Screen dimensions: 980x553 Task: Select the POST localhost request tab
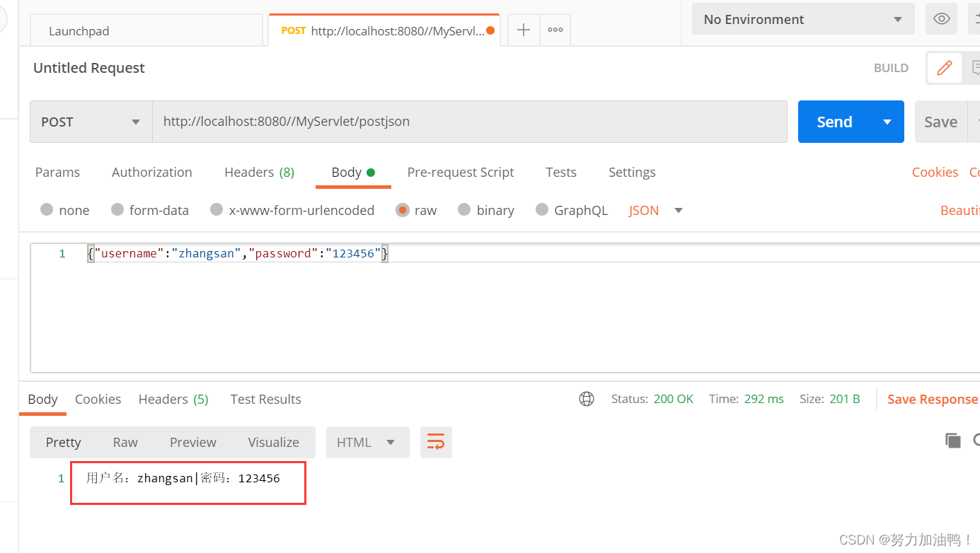point(384,30)
